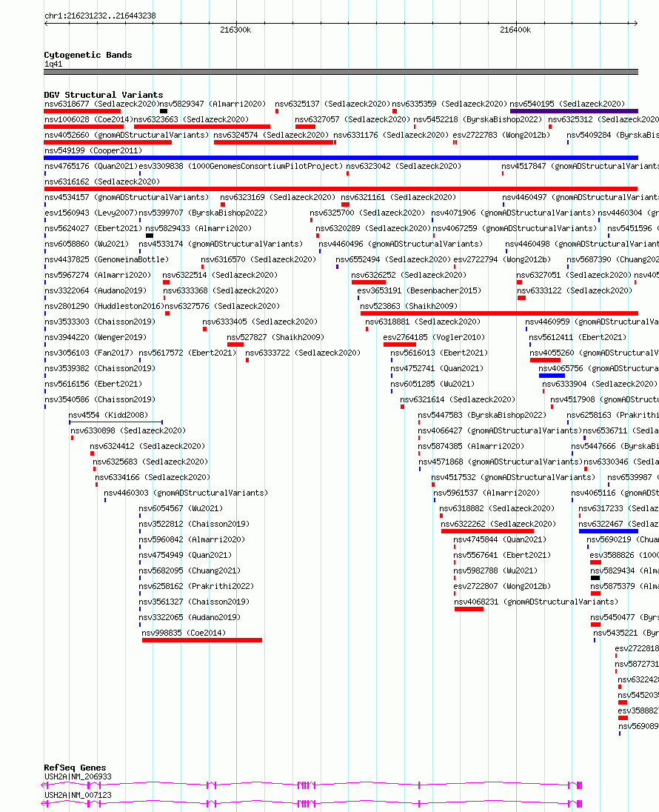Click nsv4460303 (gnomADStructuralVariants) label

coord(186,493)
